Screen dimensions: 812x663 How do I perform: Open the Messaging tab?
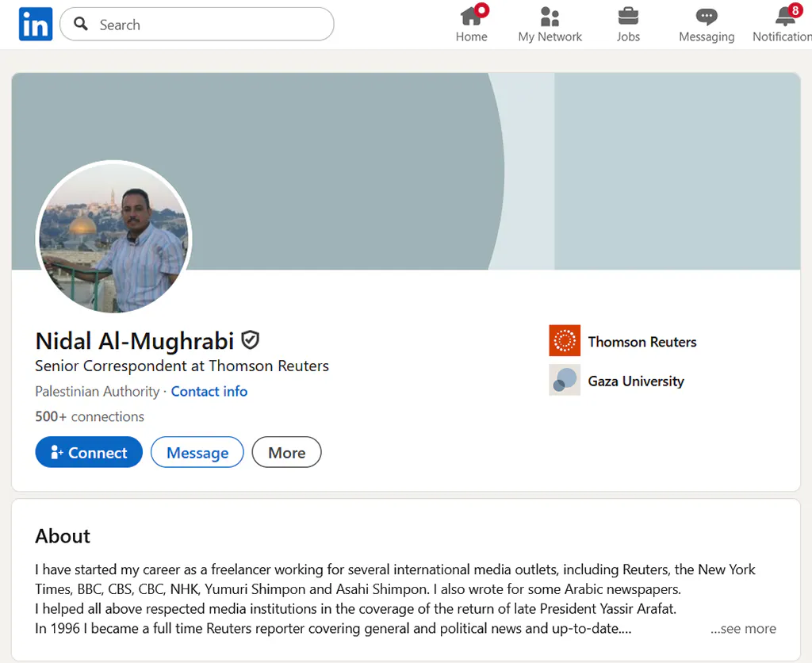(707, 24)
